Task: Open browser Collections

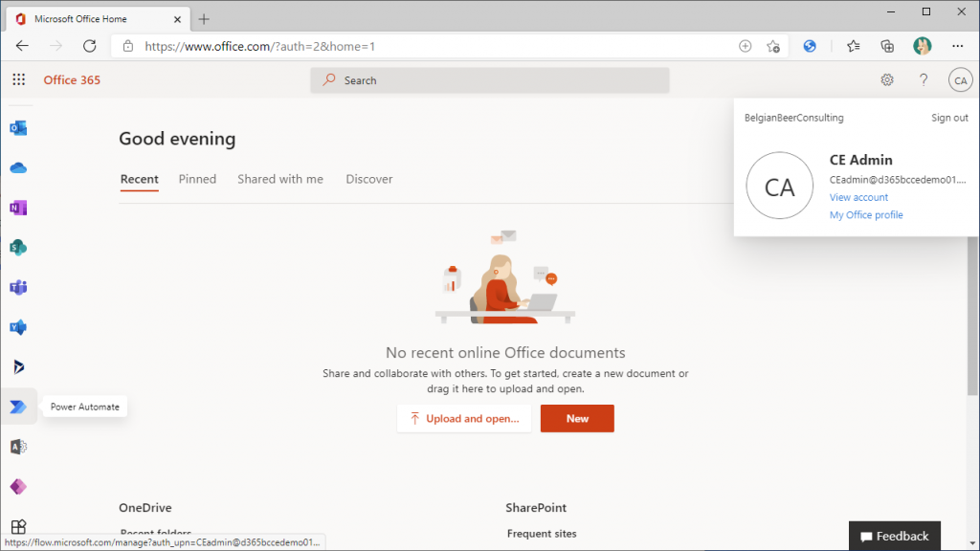Action: coord(887,46)
